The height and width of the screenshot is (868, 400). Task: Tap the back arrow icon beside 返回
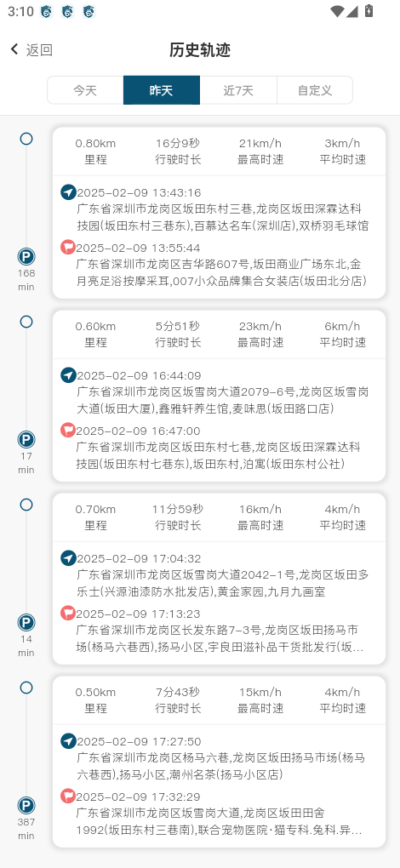tap(15, 49)
